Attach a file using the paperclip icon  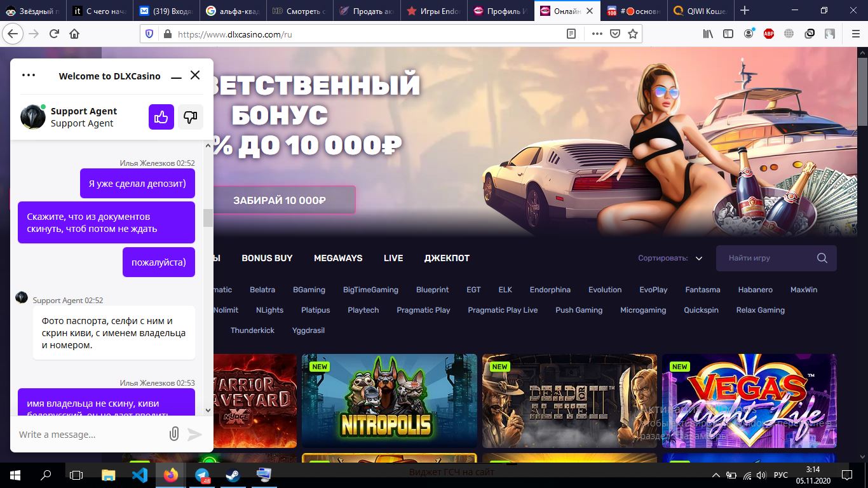tap(173, 434)
